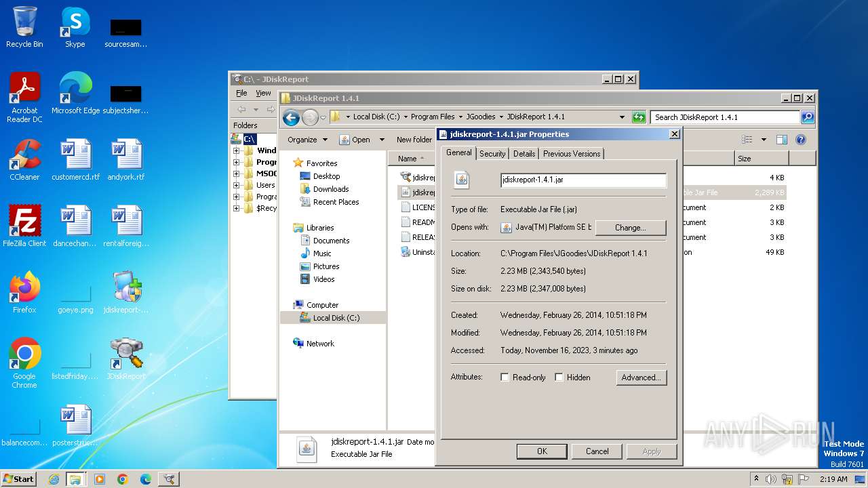Click the search magnifier icon
Image resolution: width=868 pixels, height=488 pixels.
click(x=807, y=117)
